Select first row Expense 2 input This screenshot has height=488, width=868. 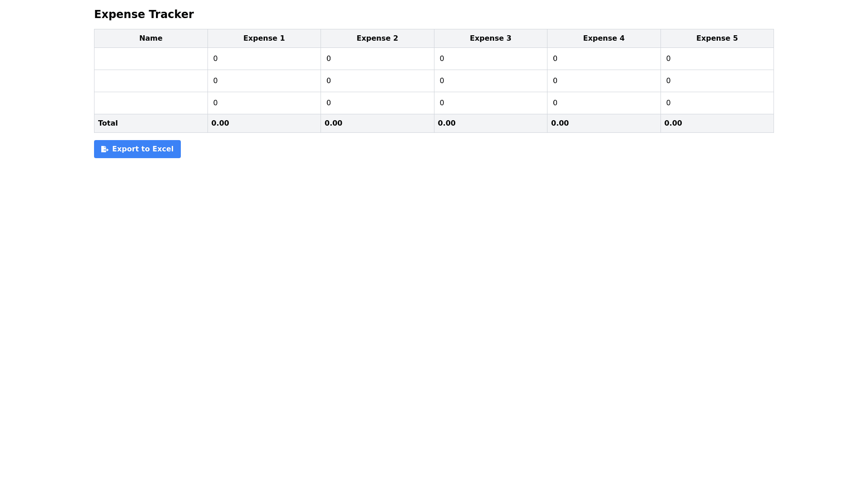377,59
